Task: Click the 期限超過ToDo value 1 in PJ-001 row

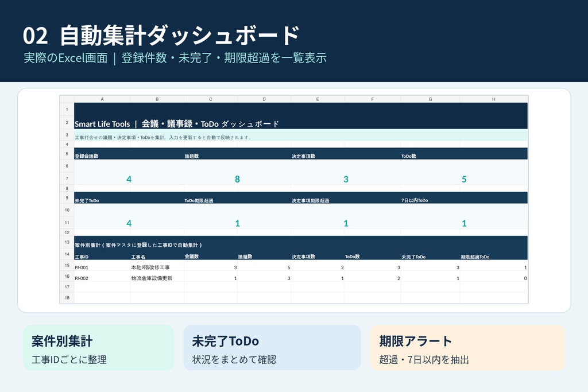Action: [525, 267]
